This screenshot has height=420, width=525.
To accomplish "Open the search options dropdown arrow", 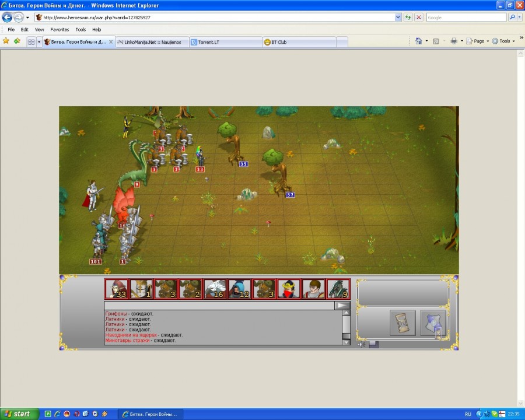I will [x=520, y=17].
